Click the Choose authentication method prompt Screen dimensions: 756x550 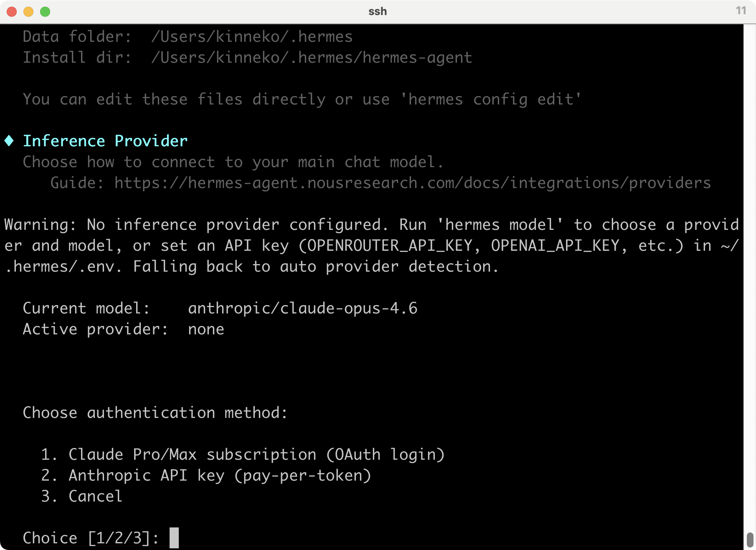pyautogui.click(x=155, y=412)
